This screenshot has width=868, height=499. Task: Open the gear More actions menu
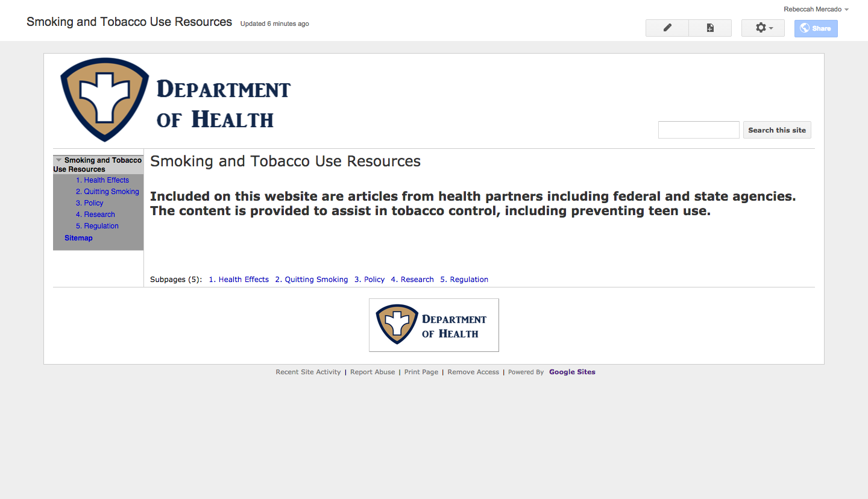(763, 28)
